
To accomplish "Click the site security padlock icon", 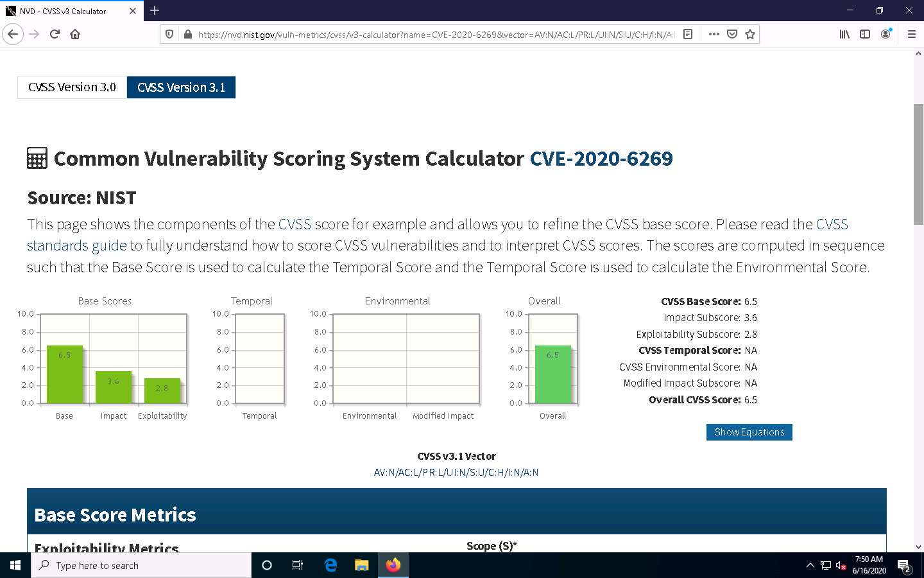I will pyautogui.click(x=187, y=34).
